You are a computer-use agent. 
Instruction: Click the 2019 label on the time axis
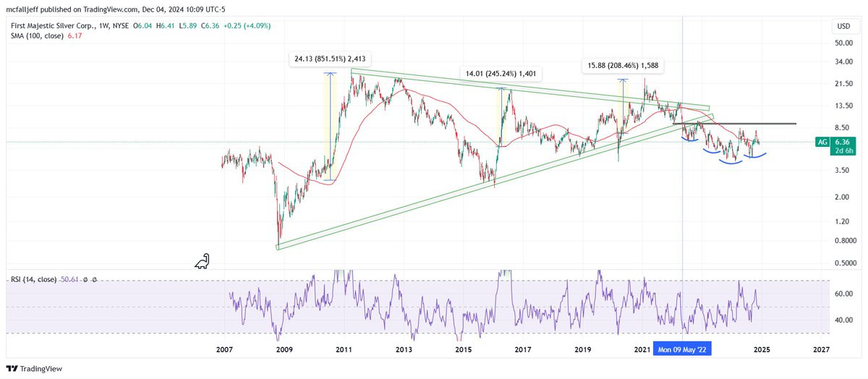click(x=583, y=349)
